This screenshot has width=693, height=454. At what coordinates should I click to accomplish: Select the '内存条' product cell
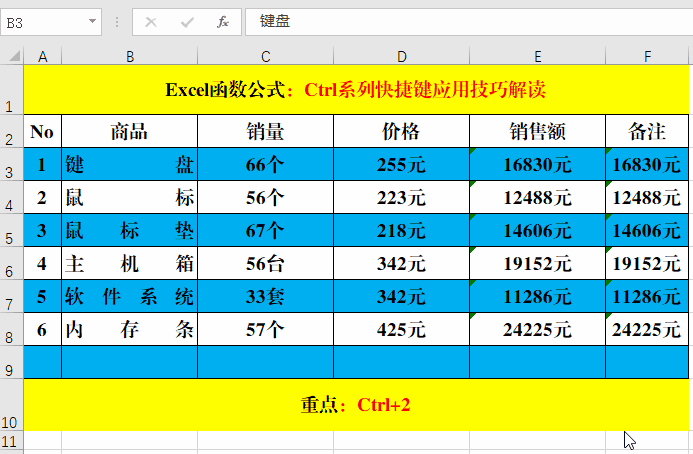click(x=129, y=329)
